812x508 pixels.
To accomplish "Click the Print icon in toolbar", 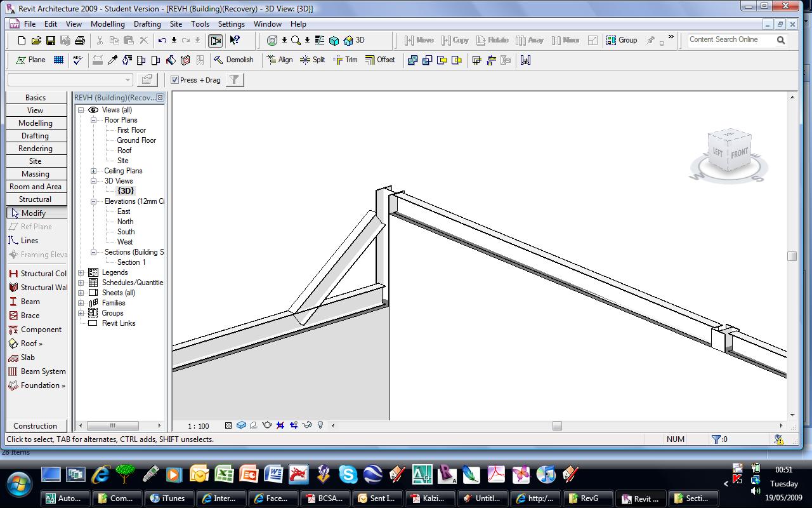I will 79,40.
